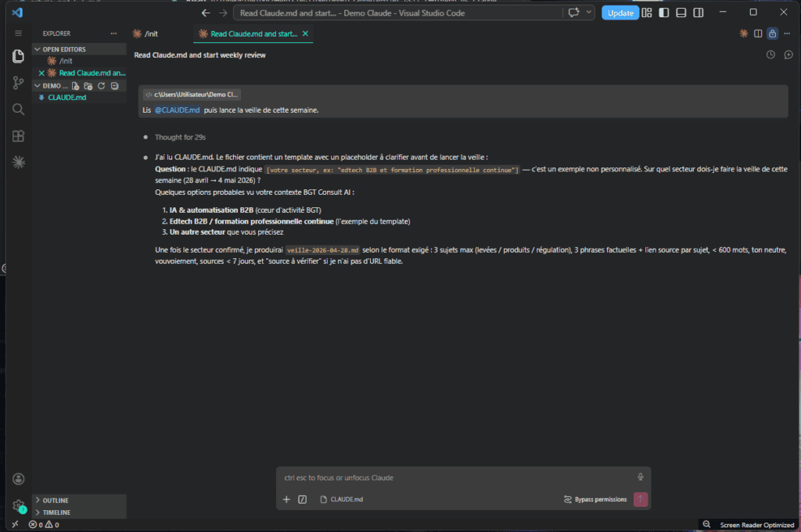The height and width of the screenshot is (532, 801).
Task: Click the blue Update button
Action: pyautogui.click(x=620, y=13)
